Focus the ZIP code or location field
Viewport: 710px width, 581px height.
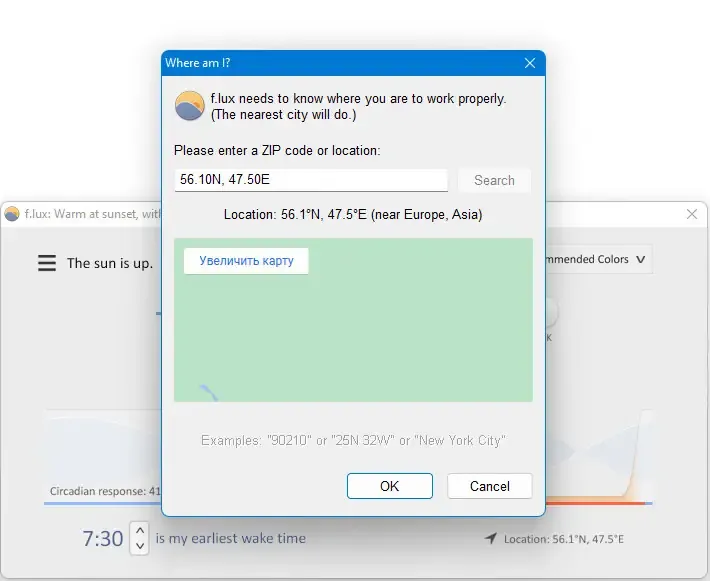point(311,180)
